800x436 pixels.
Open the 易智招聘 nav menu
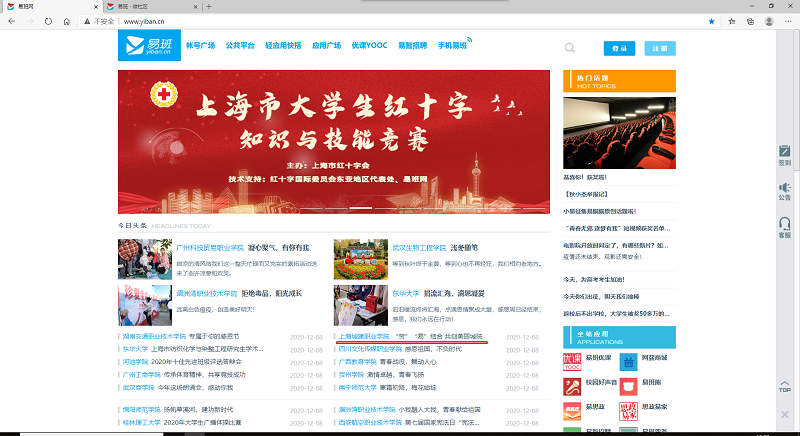(x=412, y=45)
